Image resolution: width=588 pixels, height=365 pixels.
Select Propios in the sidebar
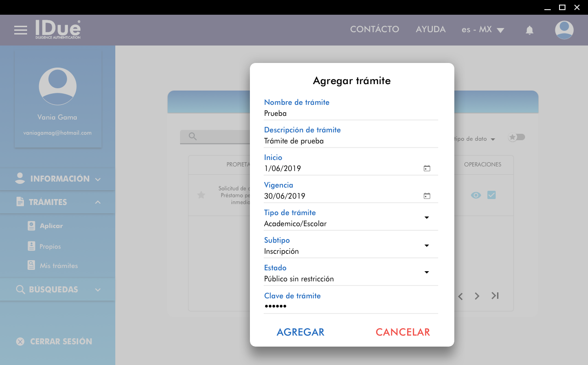(50, 246)
